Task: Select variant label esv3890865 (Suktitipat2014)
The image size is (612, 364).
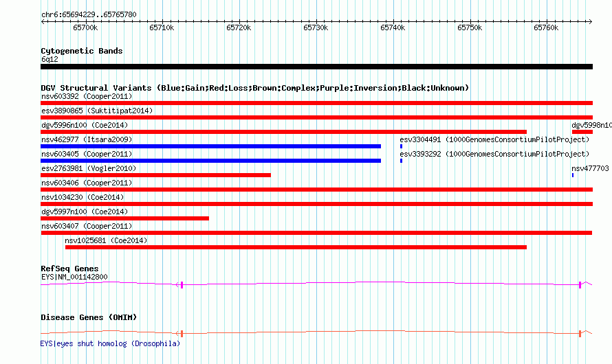Action: [97, 111]
